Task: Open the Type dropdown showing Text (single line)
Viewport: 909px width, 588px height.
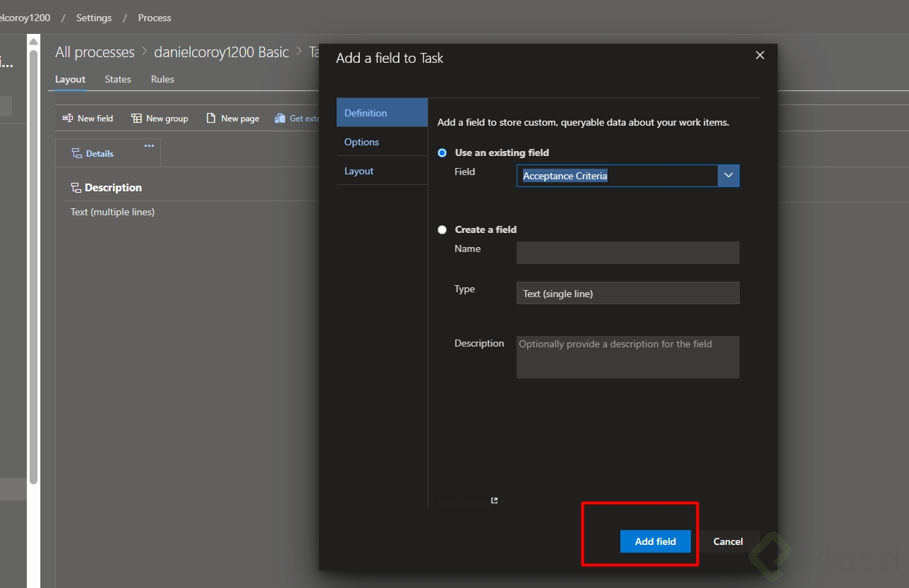Action: [627, 294]
